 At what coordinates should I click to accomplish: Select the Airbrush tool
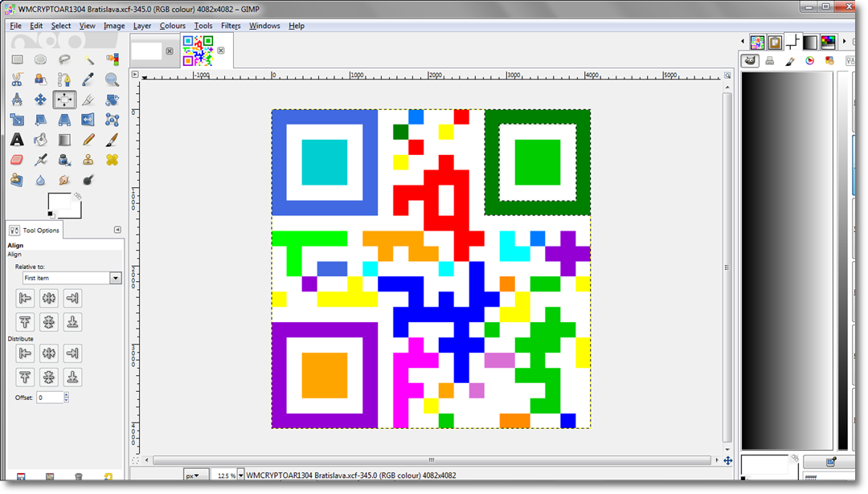tap(40, 160)
